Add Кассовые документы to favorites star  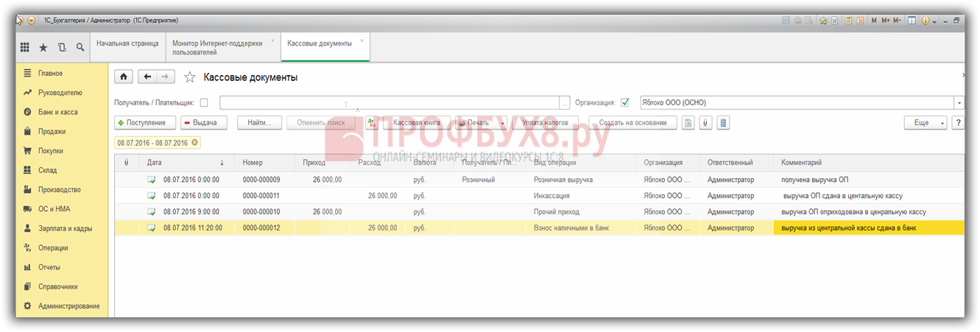pos(190,77)
